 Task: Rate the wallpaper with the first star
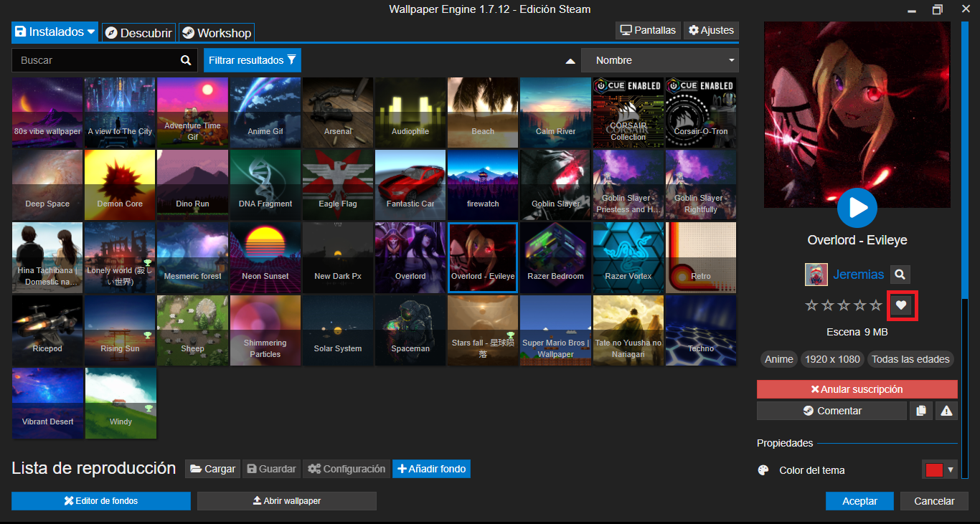coord(811,305)
